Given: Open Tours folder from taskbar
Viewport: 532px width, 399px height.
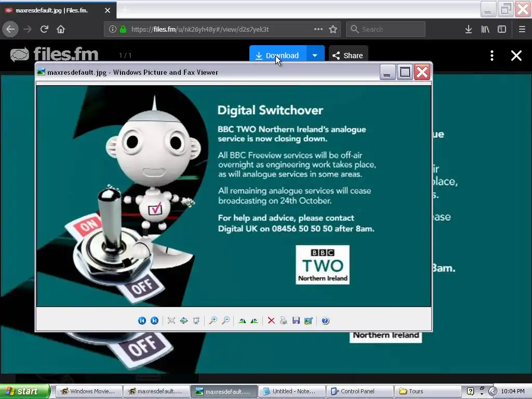Looking at the screenshot, I should point(427,391).
